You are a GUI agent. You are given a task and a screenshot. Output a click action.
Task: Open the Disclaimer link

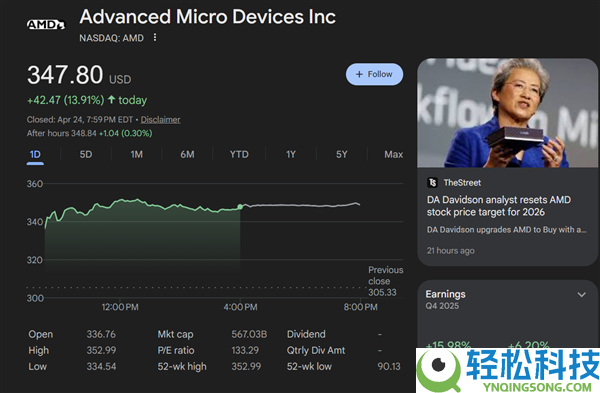point(160,120)
